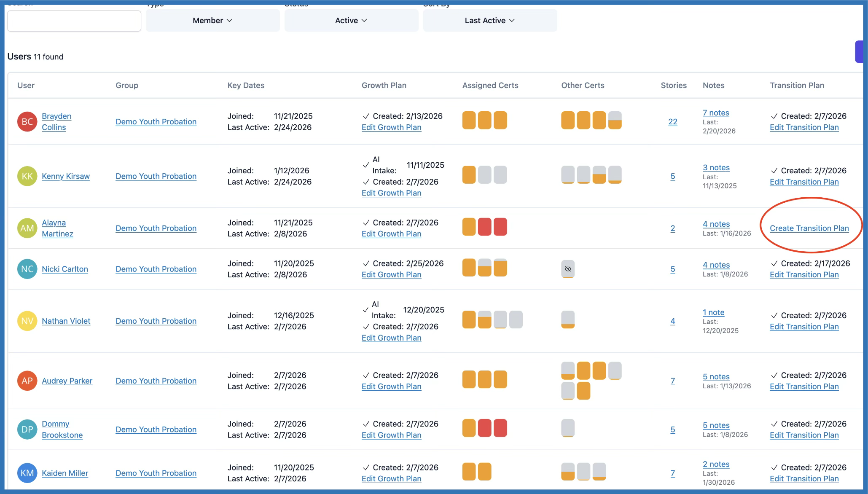Open Audrey Parker's Demo Youth Probation group
Screen dimensions: 868x494
(x=156, y=381)
